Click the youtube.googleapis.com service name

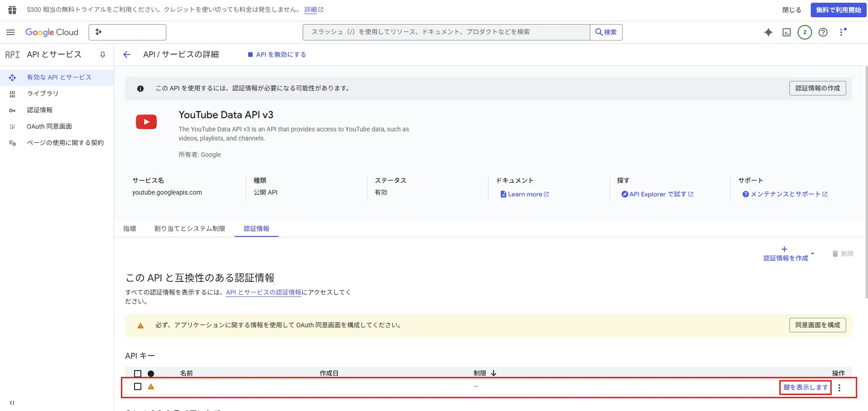click(167, 192)
